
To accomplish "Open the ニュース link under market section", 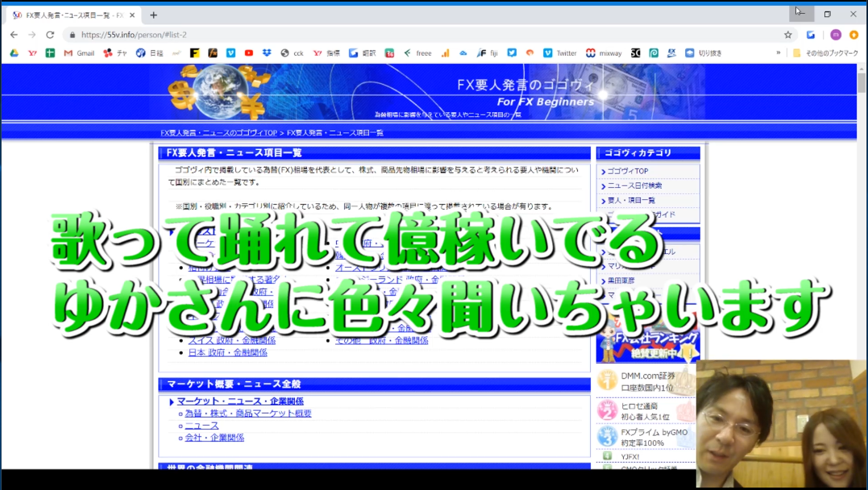I will tap(201, 426).
